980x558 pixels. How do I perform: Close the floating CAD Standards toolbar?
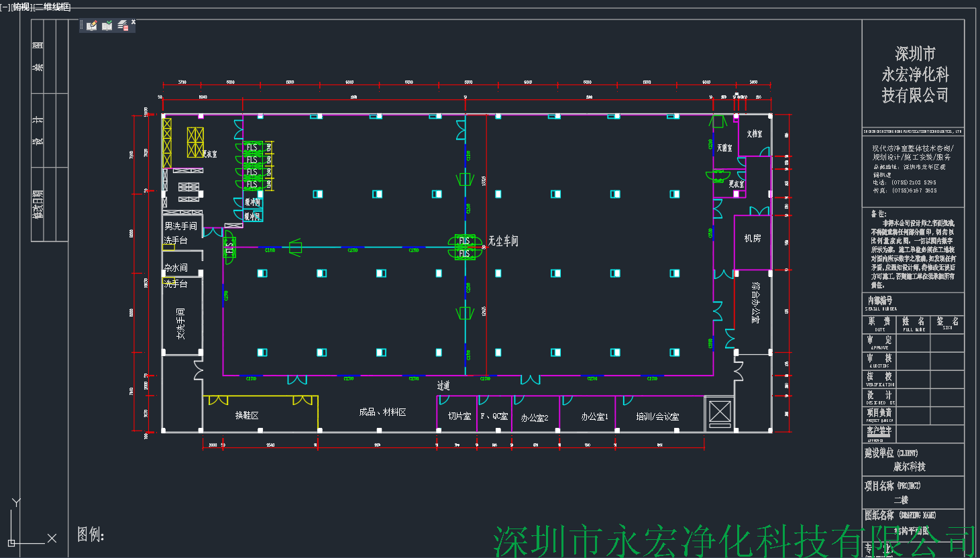(133, 22)
